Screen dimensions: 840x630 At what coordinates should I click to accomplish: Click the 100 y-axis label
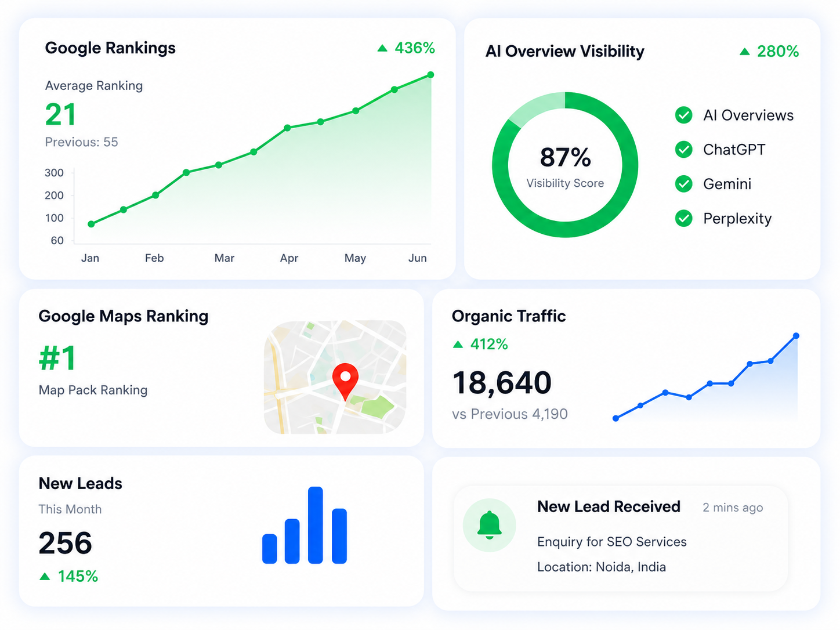click(x=54, y=218)
